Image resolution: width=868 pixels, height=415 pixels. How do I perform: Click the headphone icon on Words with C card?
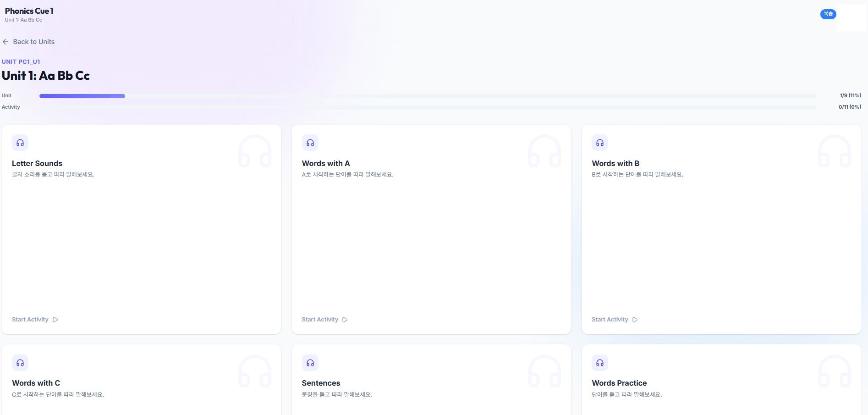coord(20,363)
